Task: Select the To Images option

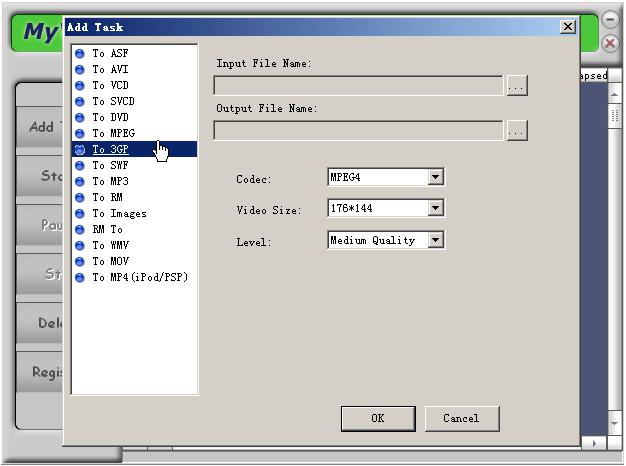Action: point(119,213)
